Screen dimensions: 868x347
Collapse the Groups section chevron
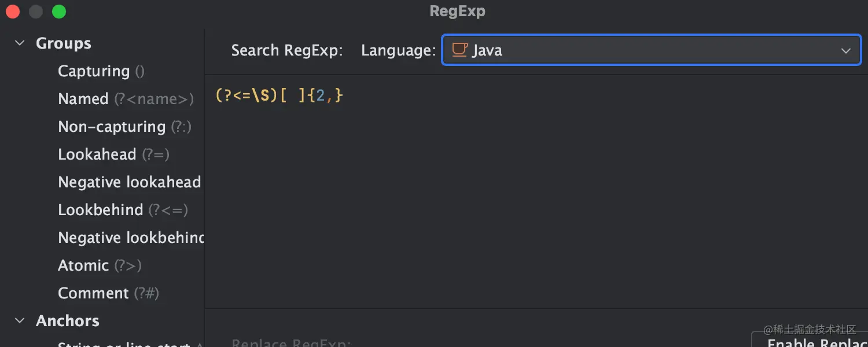tap(20, 43)
